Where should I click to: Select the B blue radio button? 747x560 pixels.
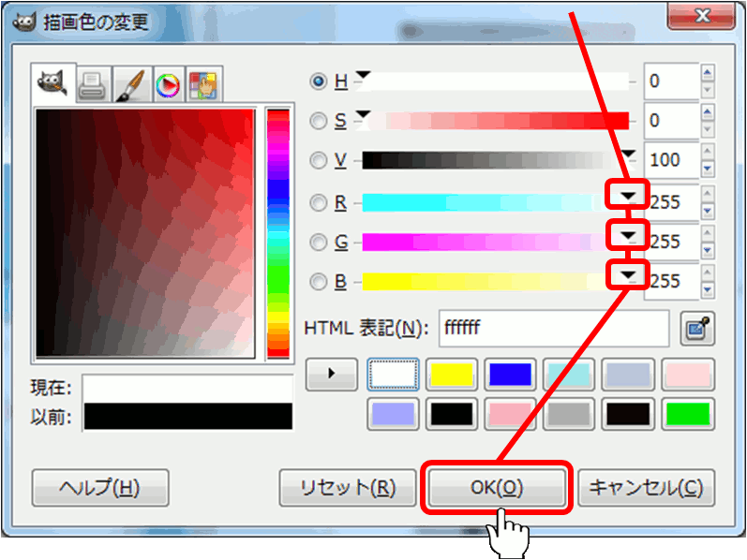319,281
